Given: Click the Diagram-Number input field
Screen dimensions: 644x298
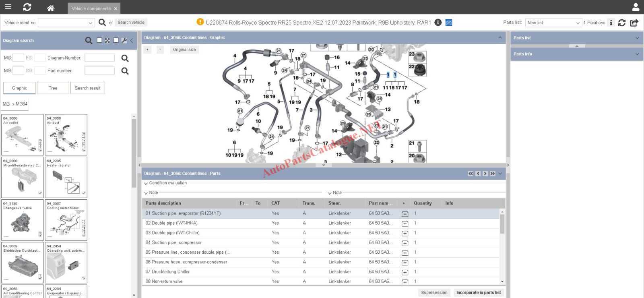Looking at the screenshot, I should (99, 58).
